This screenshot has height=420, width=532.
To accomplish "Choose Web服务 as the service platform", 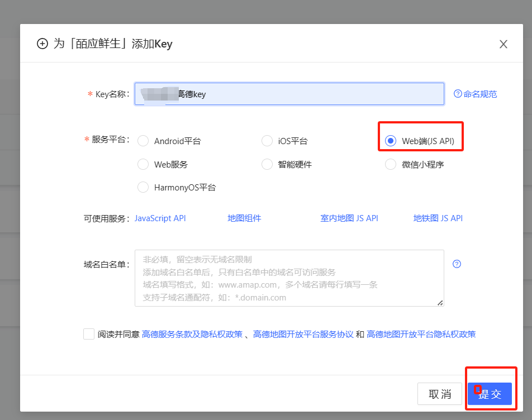I will 143,164.
